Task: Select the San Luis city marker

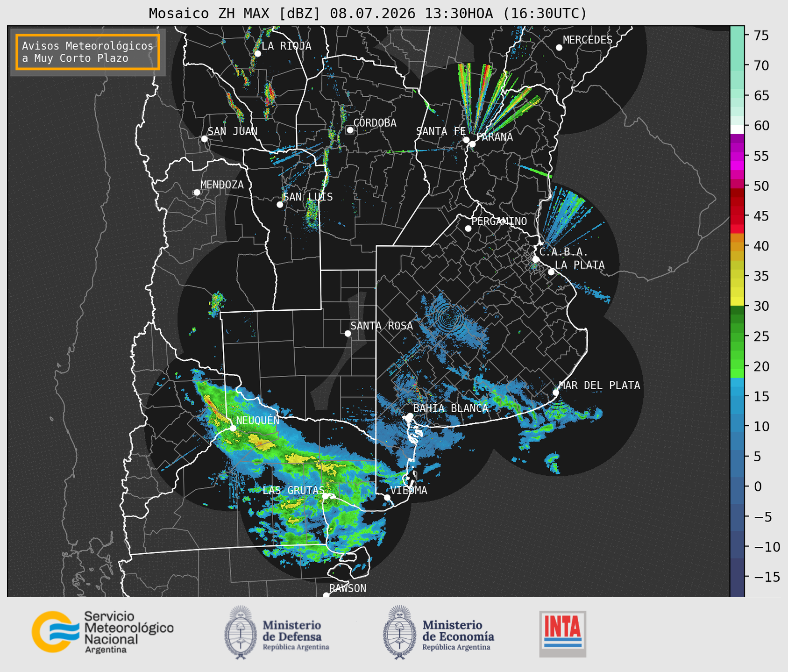Action: [280, 205]
